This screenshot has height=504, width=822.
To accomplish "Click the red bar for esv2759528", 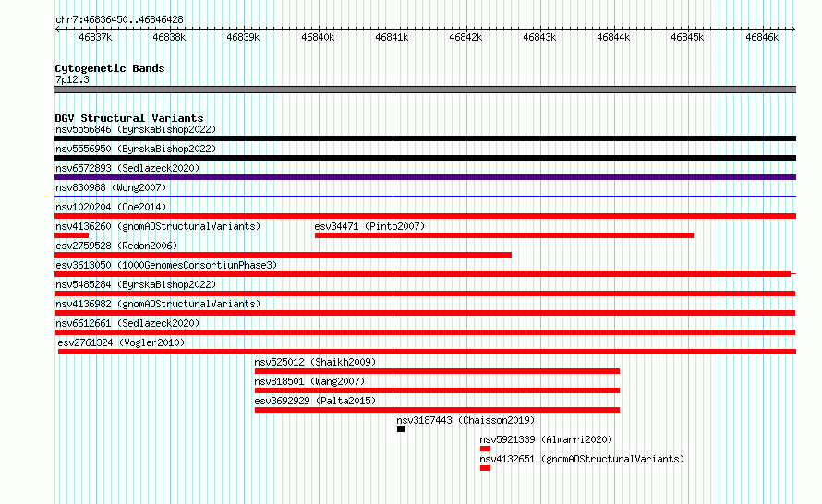I will pyautogui.click(x=284, y=255).
